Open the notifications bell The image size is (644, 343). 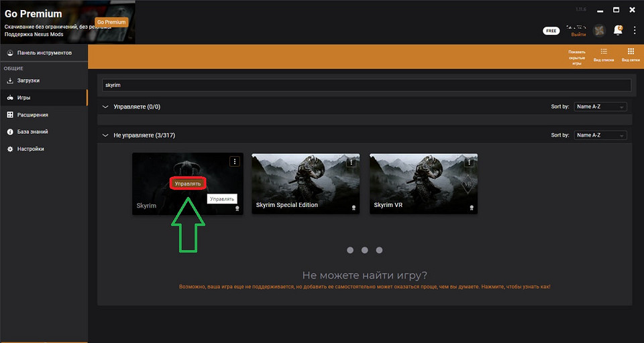tap(617, 31)
